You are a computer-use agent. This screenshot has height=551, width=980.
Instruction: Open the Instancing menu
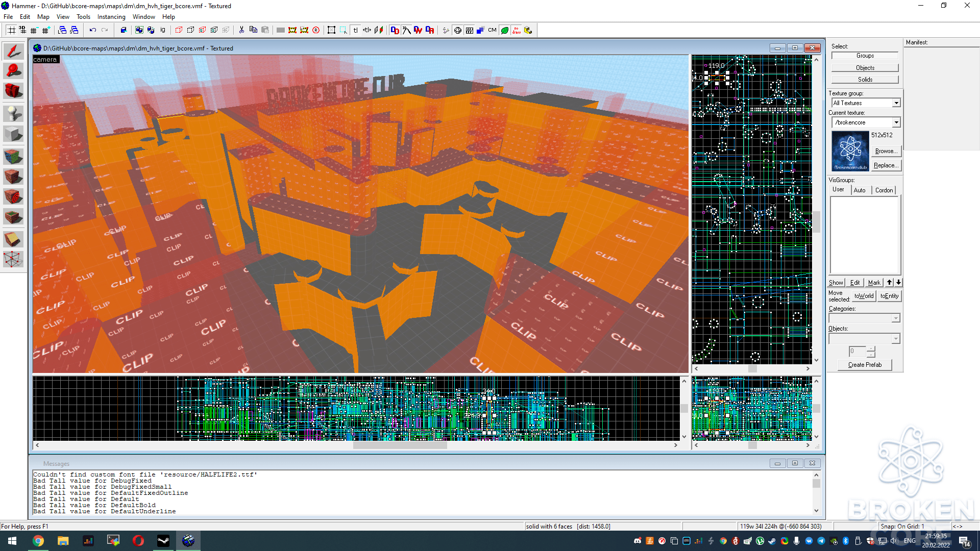click(x=111, y=17)
